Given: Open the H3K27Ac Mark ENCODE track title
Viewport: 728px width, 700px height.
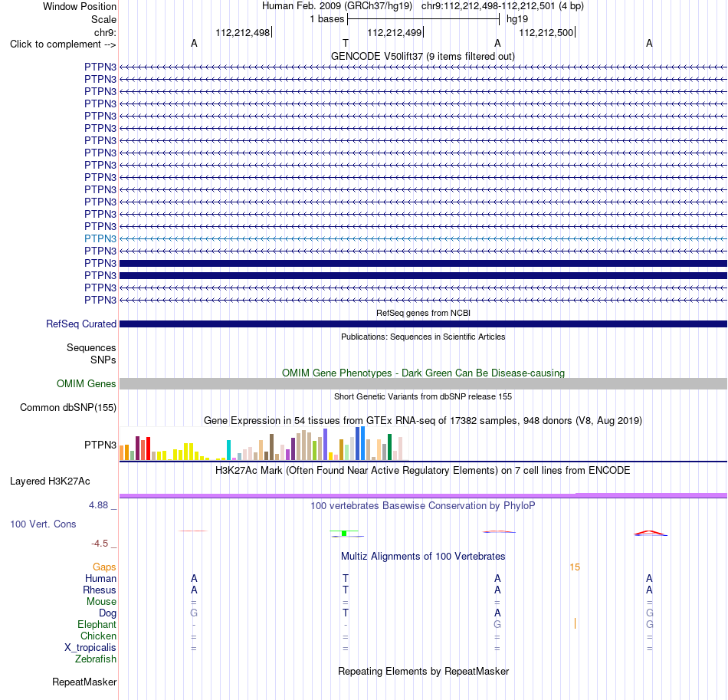Looking at the screenshot, I should (x=423, y=470).
